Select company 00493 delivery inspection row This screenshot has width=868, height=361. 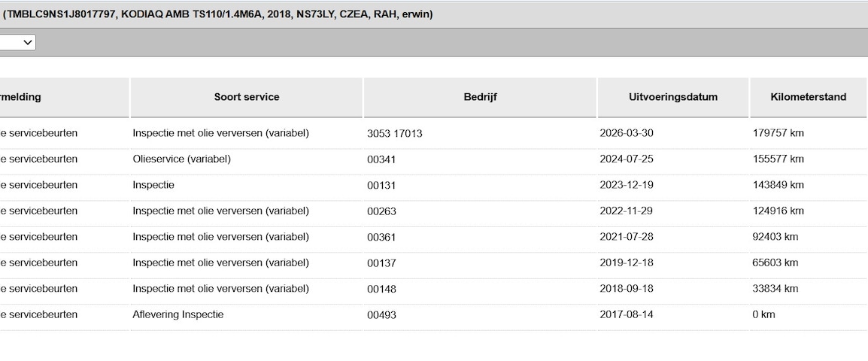coord(433,314)
